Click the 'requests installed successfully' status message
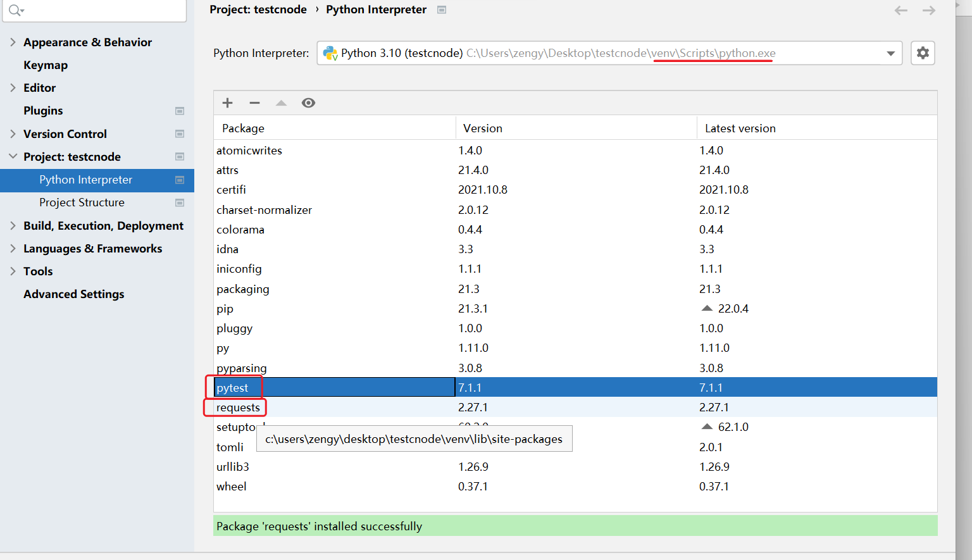This screenshot has width=972, height=560. click(x=575, y=526)
